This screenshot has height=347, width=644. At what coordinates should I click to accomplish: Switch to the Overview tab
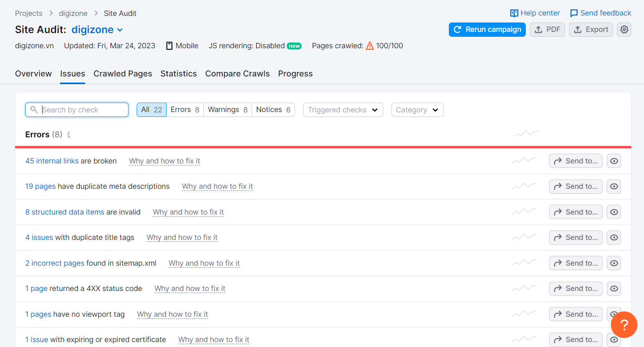(x=34, y=74)
